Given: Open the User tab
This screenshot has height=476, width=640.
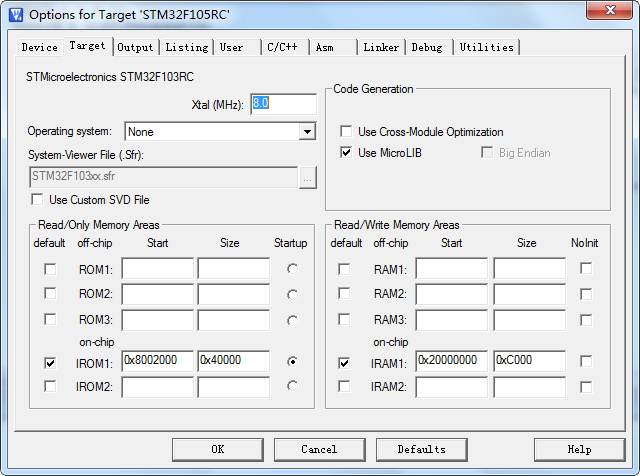Looking at the screenshot, I should point(237,47).
